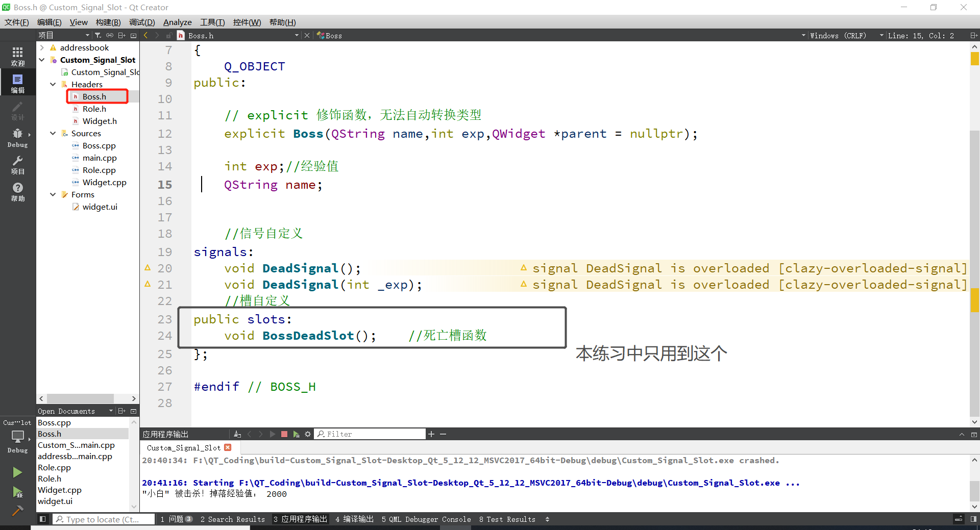Open the Boss.h open-documents dropdown

(x=297, y=35)
